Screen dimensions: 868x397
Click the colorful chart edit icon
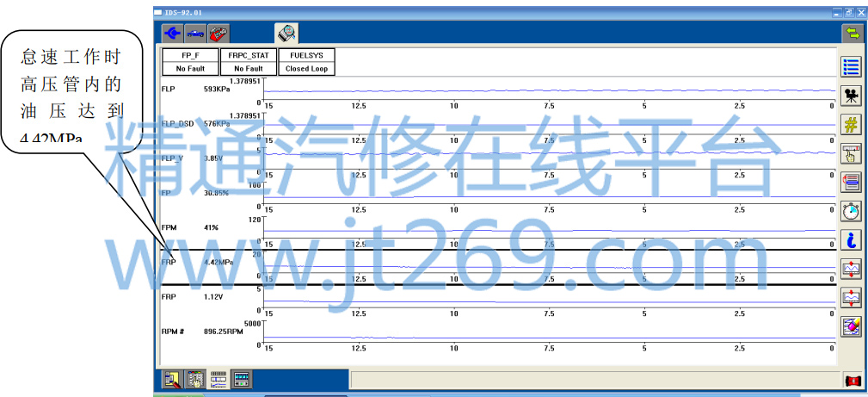pos(851,326)
